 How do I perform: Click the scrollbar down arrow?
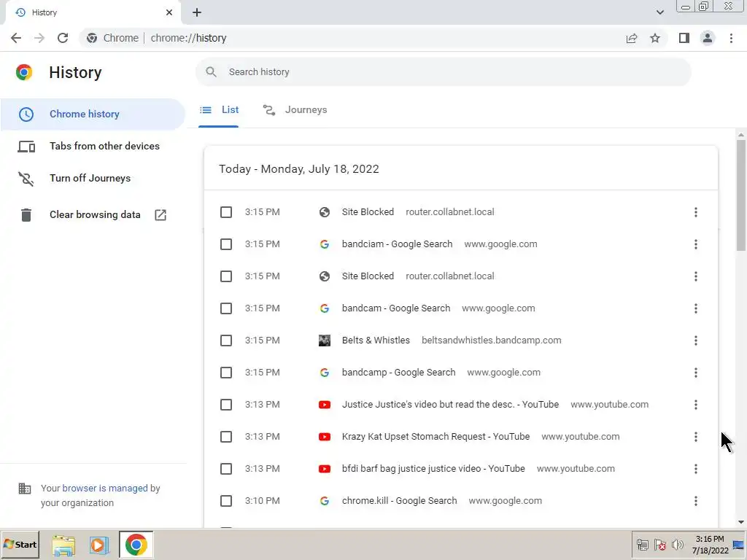741,522
